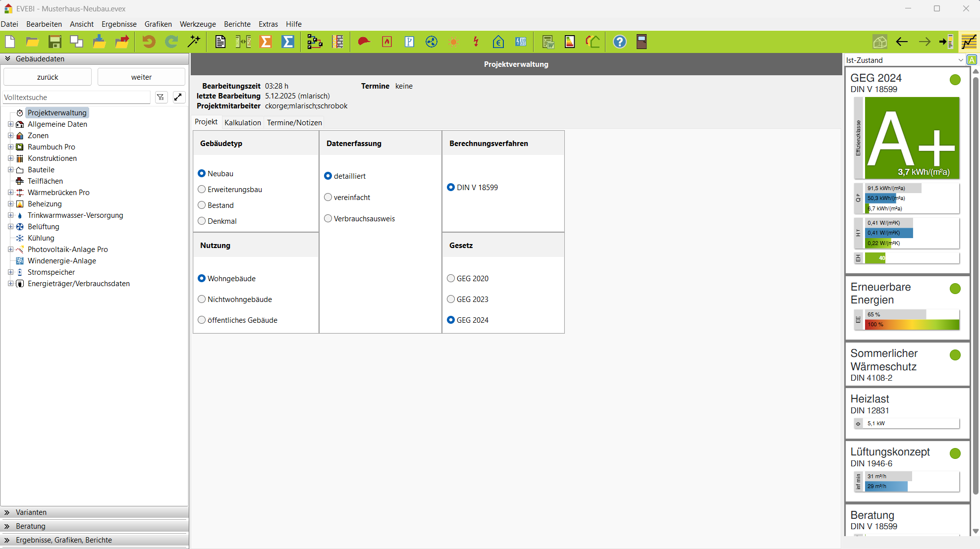Select the Bestand building type
The height and width of the screenshot is (549, 980).
202,205
